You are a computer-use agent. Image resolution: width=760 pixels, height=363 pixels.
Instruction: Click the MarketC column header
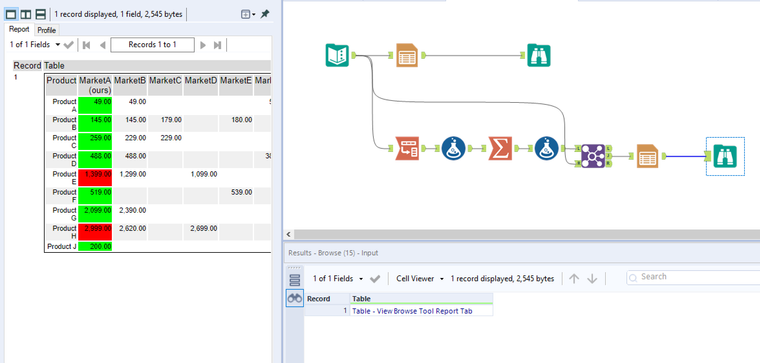click(165, 85)
